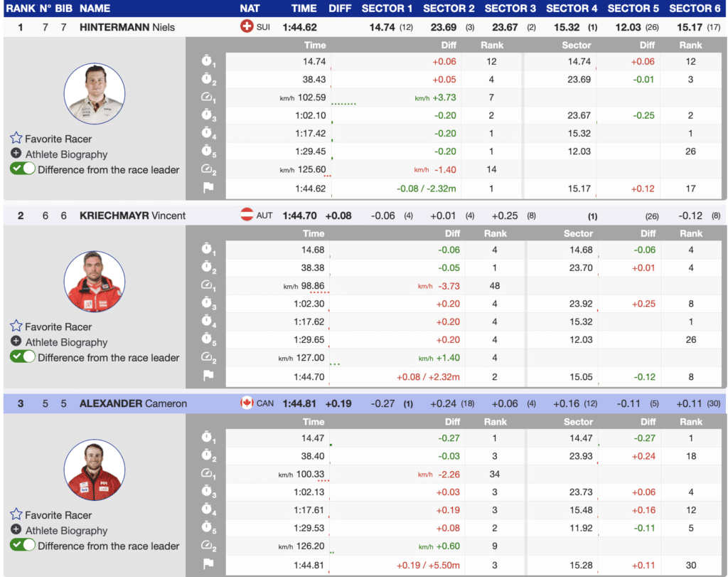The image size is (728, 577).
Task: Toggle Hintermann's Difference from the race leader
Action: pyautogui.click(x=23, y=169)
